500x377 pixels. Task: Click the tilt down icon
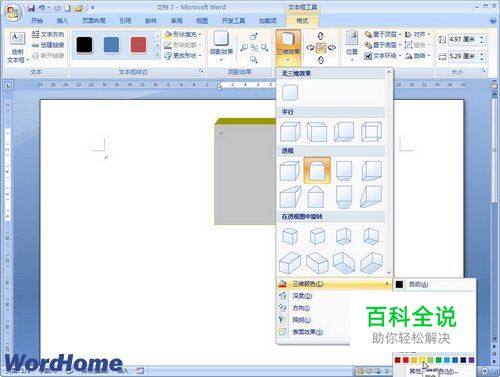(321, 60)
